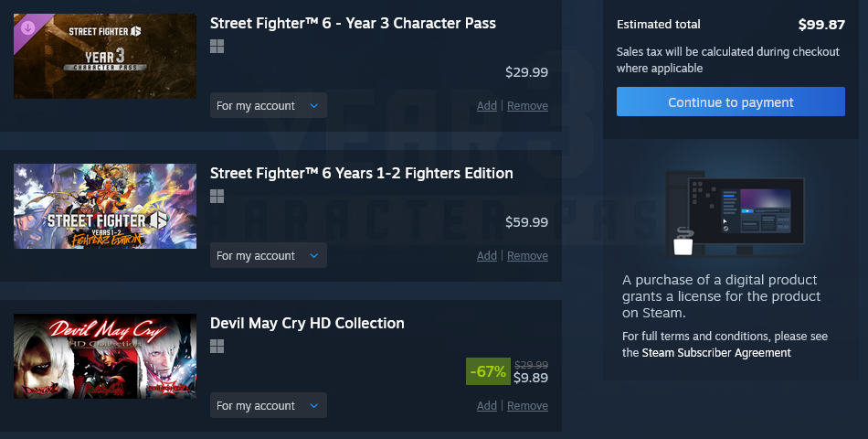
Task: Click Add link for Years 1-2 Fighters Edition
Action: (x=486, y=256)
